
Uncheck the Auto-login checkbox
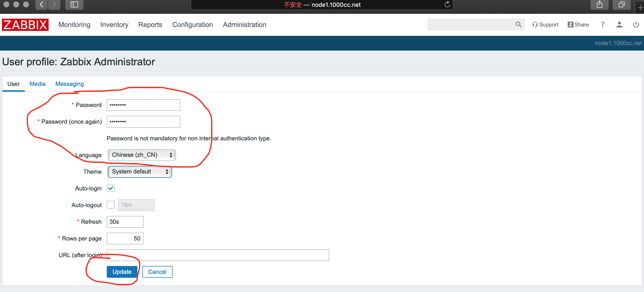[x=110, y=188]
